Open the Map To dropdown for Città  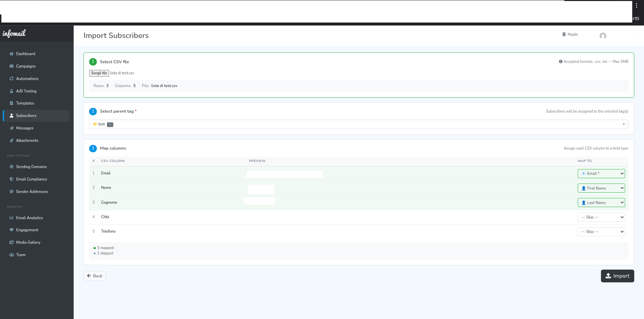tap(601, 217)
